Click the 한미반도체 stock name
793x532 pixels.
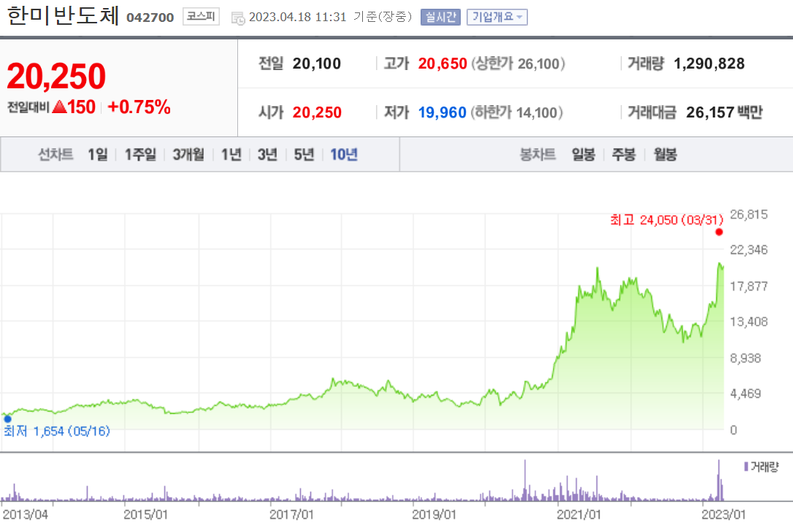(x=64, y=15)
